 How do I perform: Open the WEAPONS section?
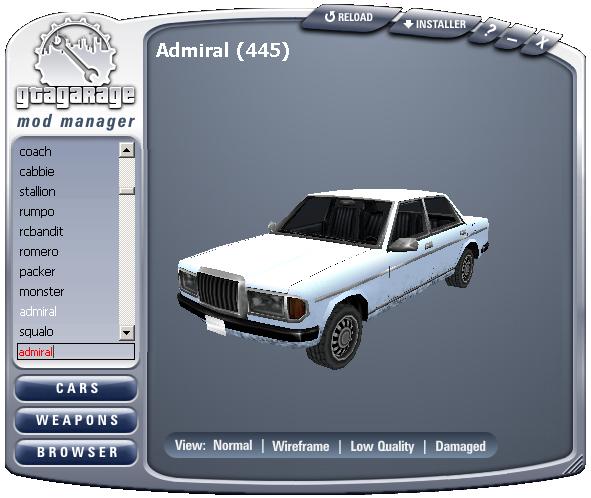[x=76, y=420]
